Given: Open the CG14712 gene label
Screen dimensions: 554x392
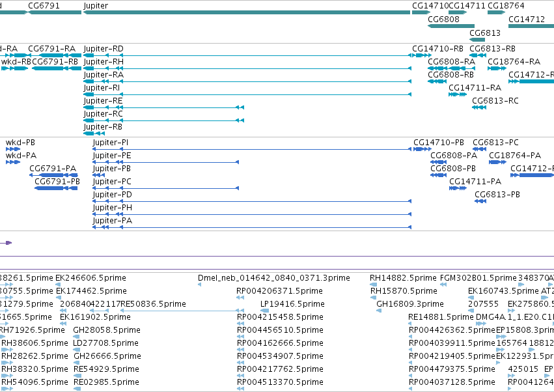Looking at the screenshot, I should (527, 19).
